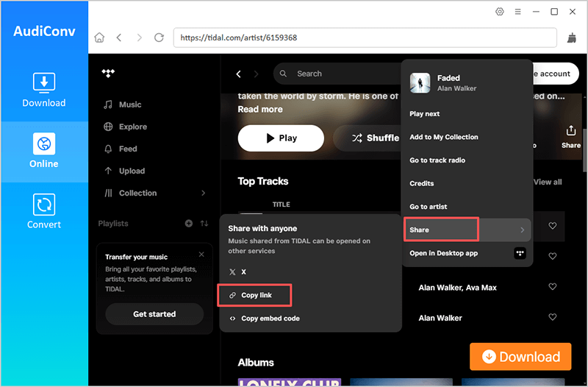Navigate back using toolbar arrow
Image resolution: width=588 pixels, height=387 pixels.
[119, 38]
